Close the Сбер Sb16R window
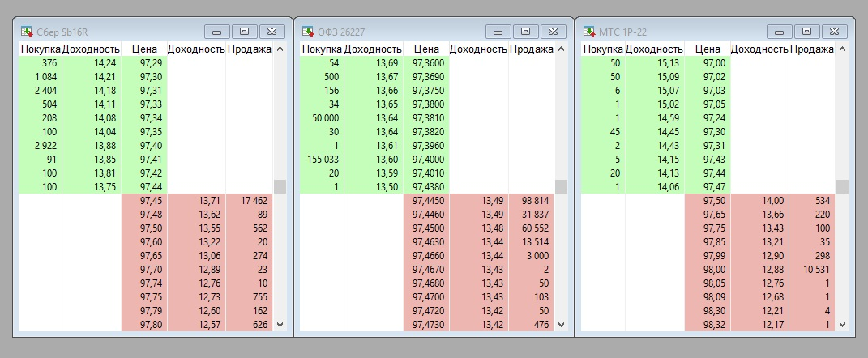 point(272,32)
